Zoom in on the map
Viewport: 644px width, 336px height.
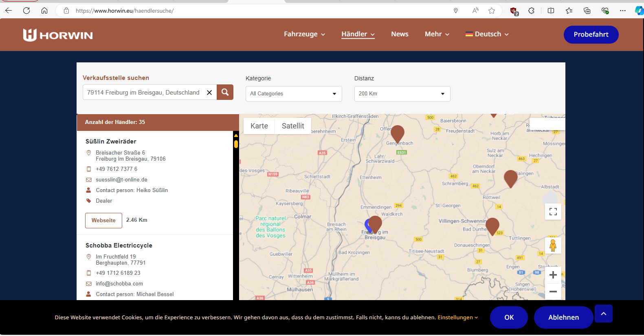coord(553,275)
